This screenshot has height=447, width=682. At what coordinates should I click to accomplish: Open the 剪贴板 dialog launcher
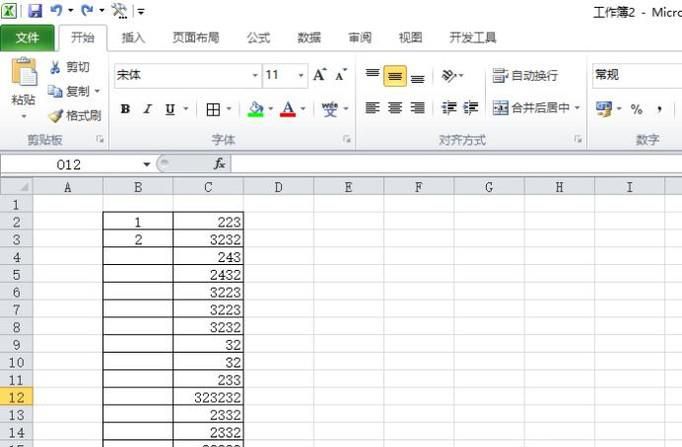(100, 139)
